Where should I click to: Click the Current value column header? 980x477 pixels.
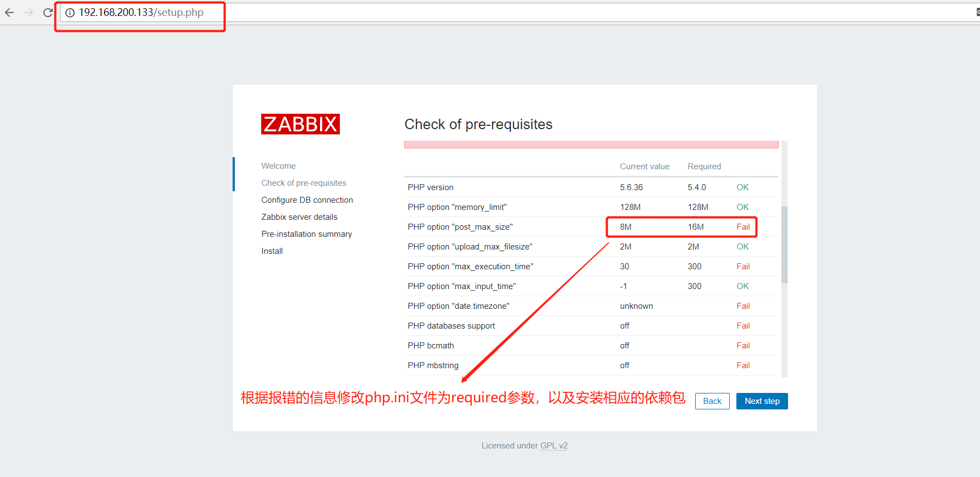point(645,167)
